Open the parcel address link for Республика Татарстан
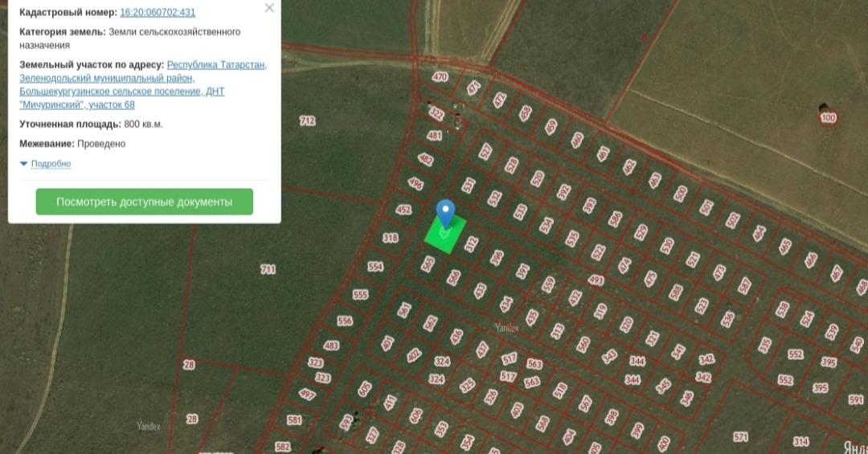This screenshot has width=868, height=454. (143, 84)
